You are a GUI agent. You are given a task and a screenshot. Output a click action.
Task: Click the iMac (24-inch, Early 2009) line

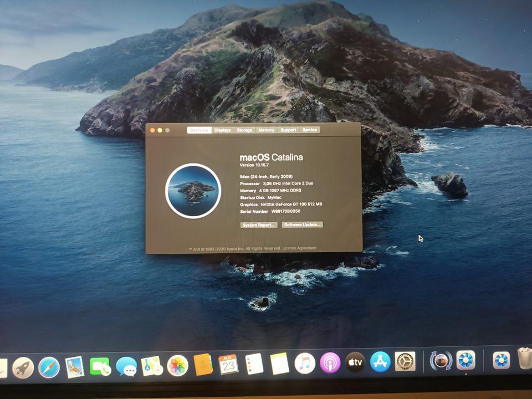pyautogui.click(x=266, y=176)
